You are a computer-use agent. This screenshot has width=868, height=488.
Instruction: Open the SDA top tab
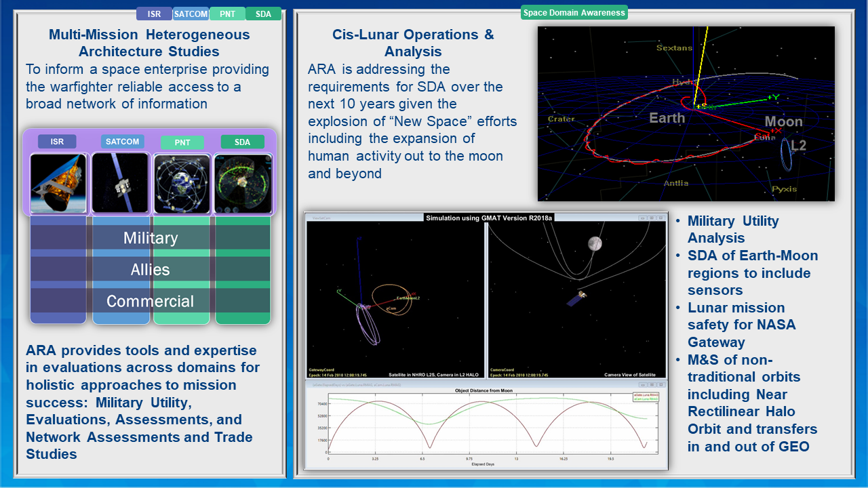click(x=263, y=14)
